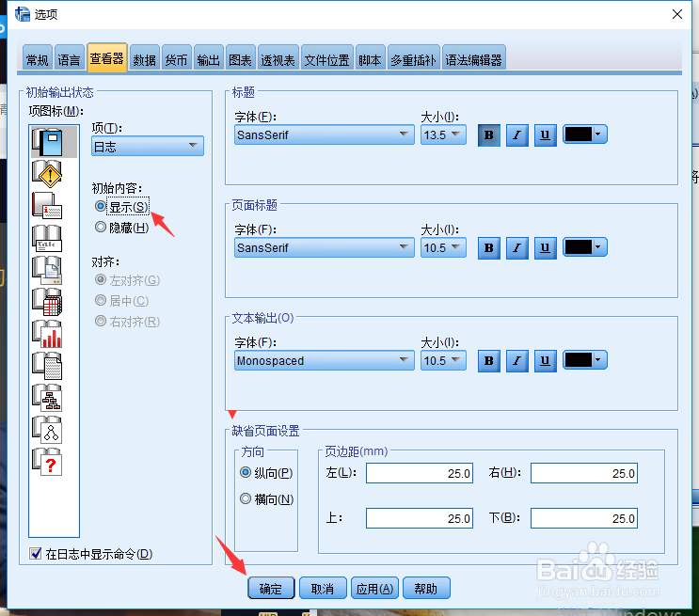Open the Title size 13.5 dropdown

click(x=443, y=134)
